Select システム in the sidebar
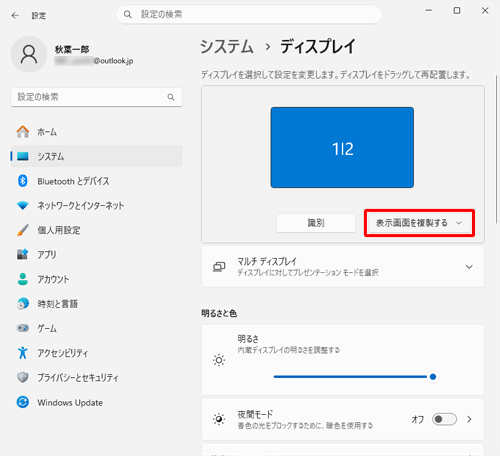Screen dimensions: 500x456 [96, 156]
